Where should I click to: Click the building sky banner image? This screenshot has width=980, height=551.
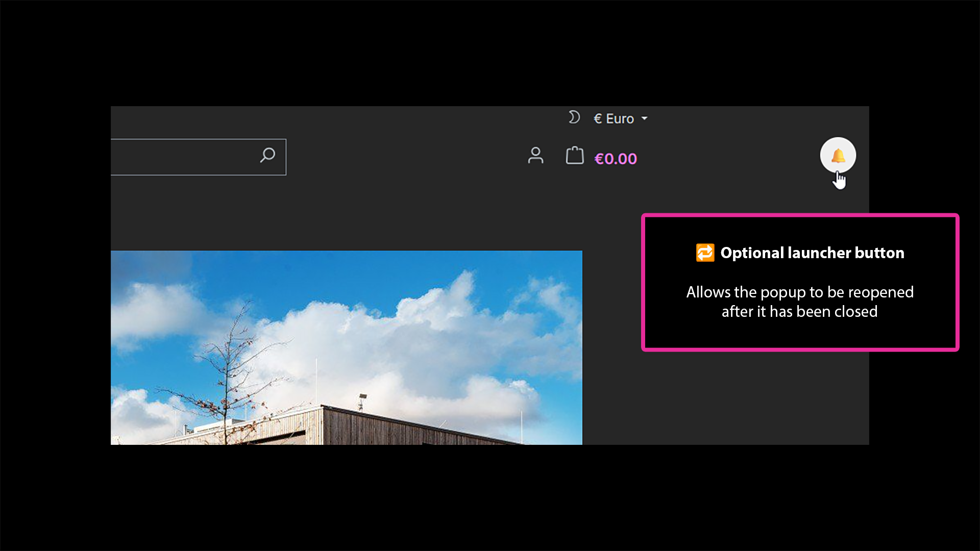click(x=346, y=347)
